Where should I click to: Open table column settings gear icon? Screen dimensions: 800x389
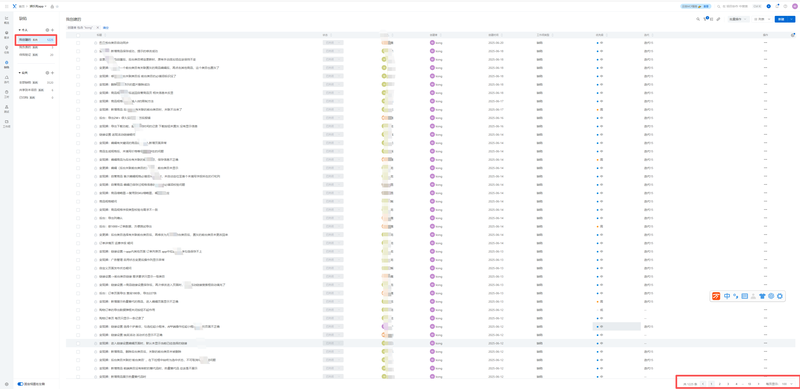pyautogui.click(x=792, y=35)
